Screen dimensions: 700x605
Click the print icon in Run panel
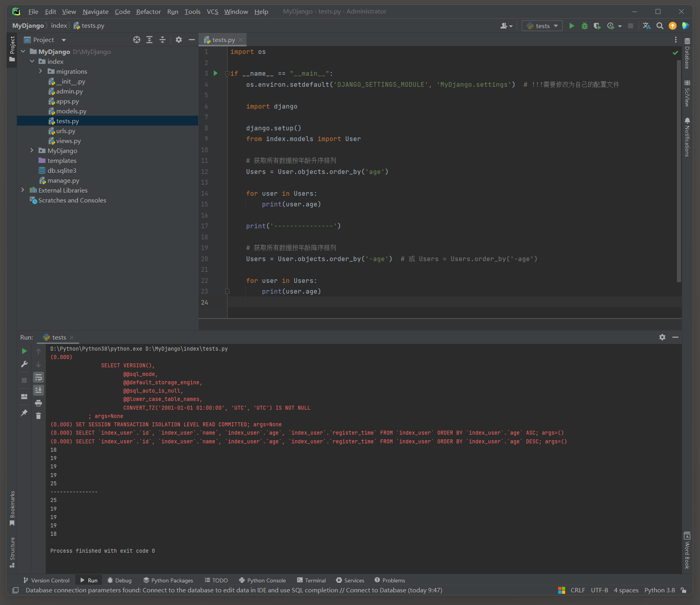click(x=38, y=403)
